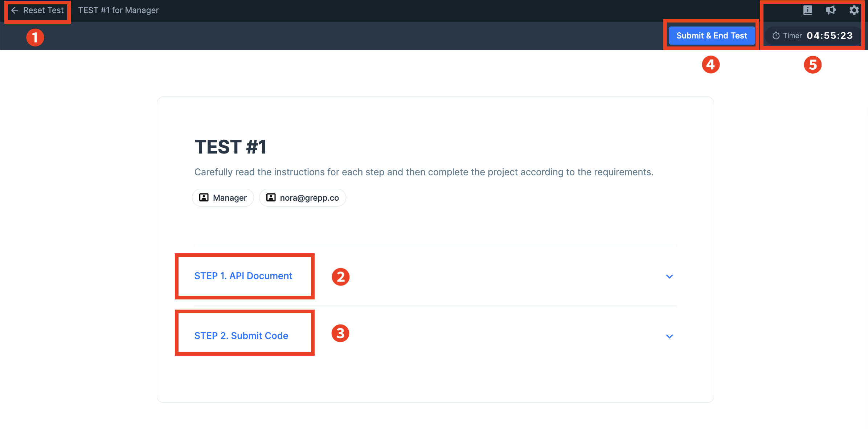Expand STEP 2 using its chevron arrow
The image size is (868, 429).
[x=669, y=336]
